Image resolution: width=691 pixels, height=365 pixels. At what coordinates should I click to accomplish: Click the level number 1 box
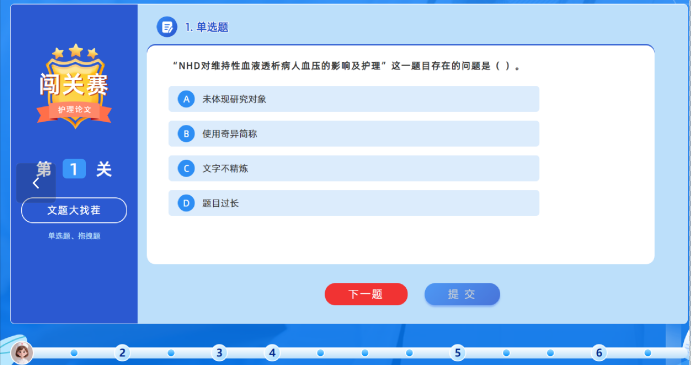(x=74, y=169)
